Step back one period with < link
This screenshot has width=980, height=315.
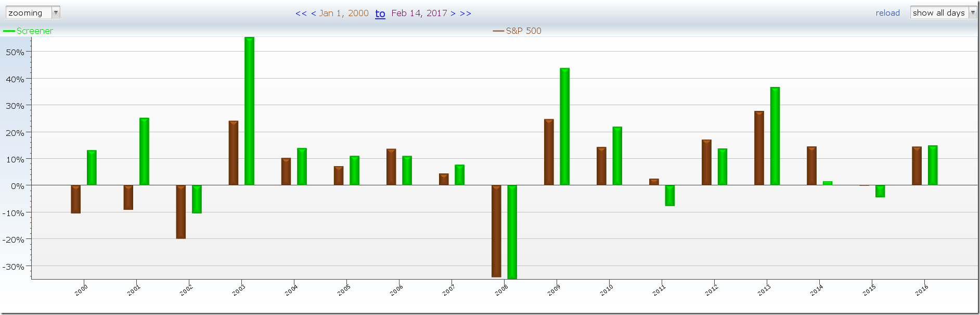point(314,14)
